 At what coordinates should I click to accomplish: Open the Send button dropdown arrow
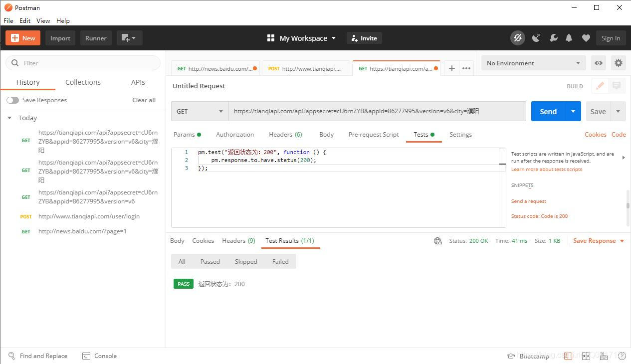tap(573, 111)
